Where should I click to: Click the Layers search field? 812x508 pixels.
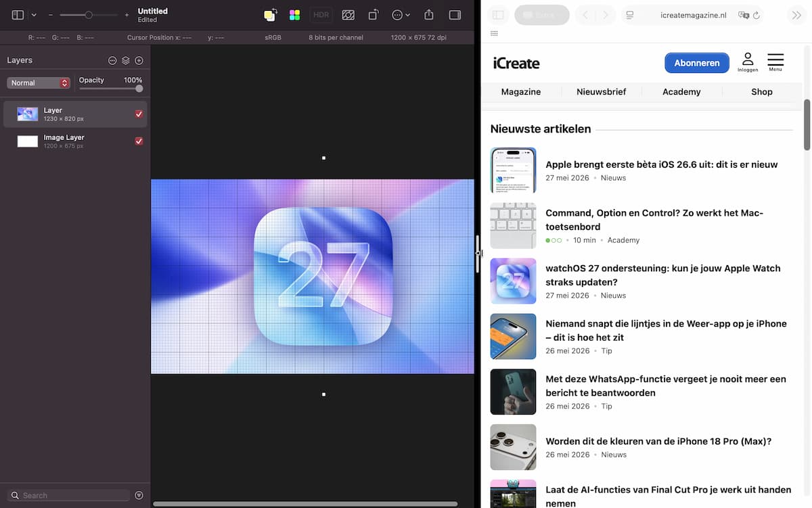[x=70, y=495]
